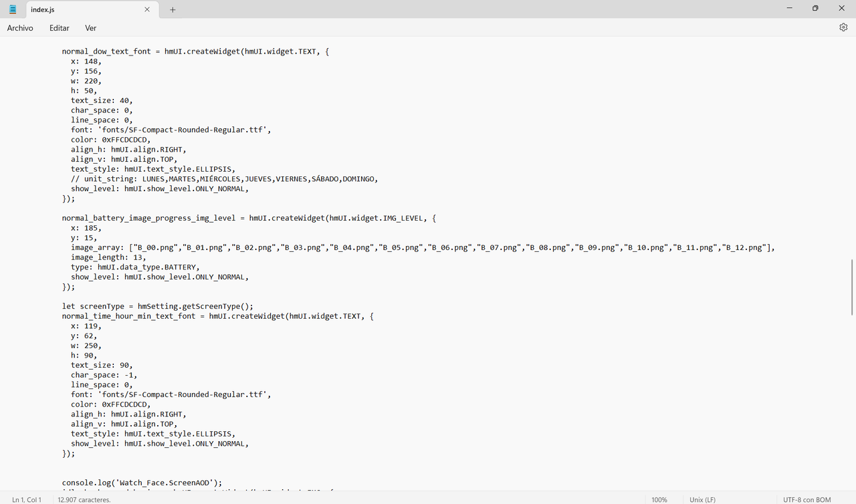Restore down the Notepad window

tap(815, 9)
